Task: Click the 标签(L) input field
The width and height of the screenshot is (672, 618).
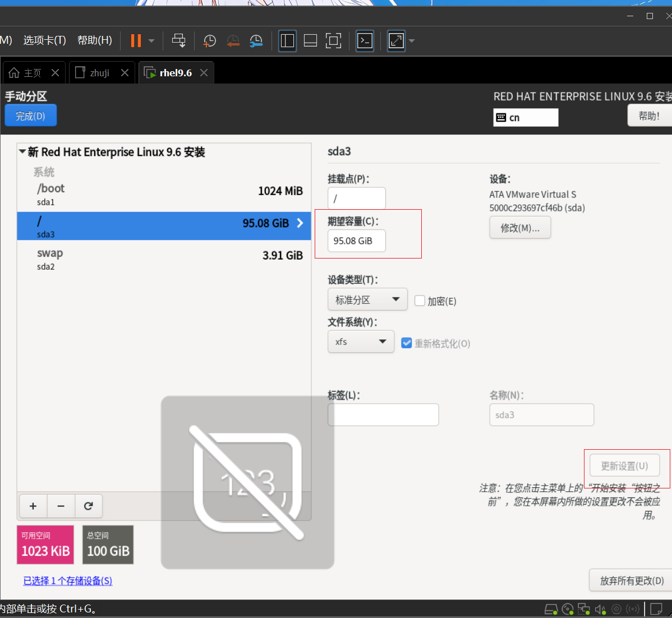Action: click(x=383, y=414)
